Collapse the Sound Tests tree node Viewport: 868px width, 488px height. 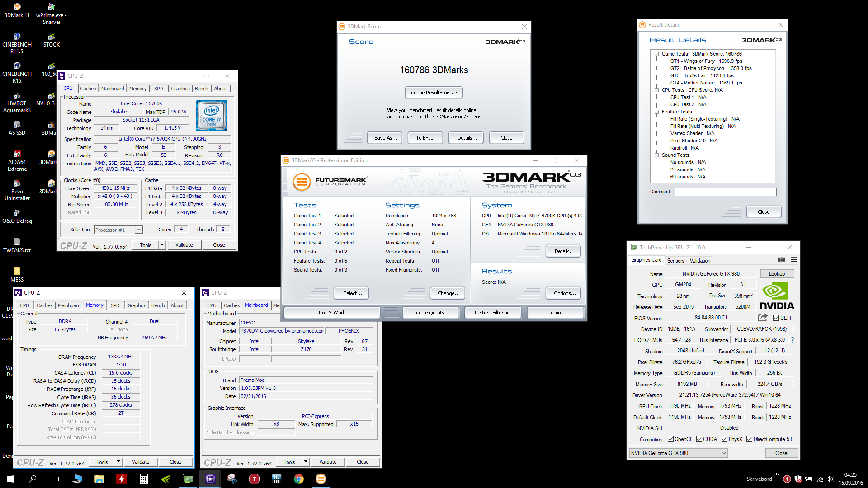pyautogui.click(x=656, y=155)
